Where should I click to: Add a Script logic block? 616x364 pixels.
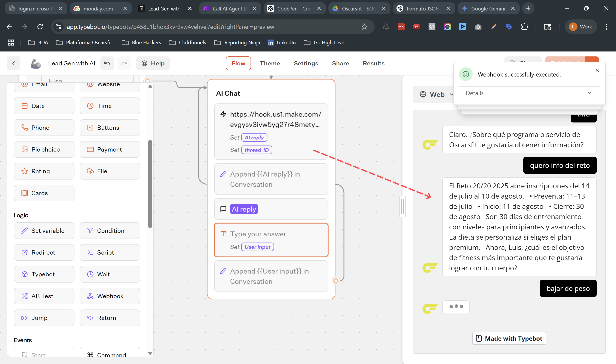point(110,252)
